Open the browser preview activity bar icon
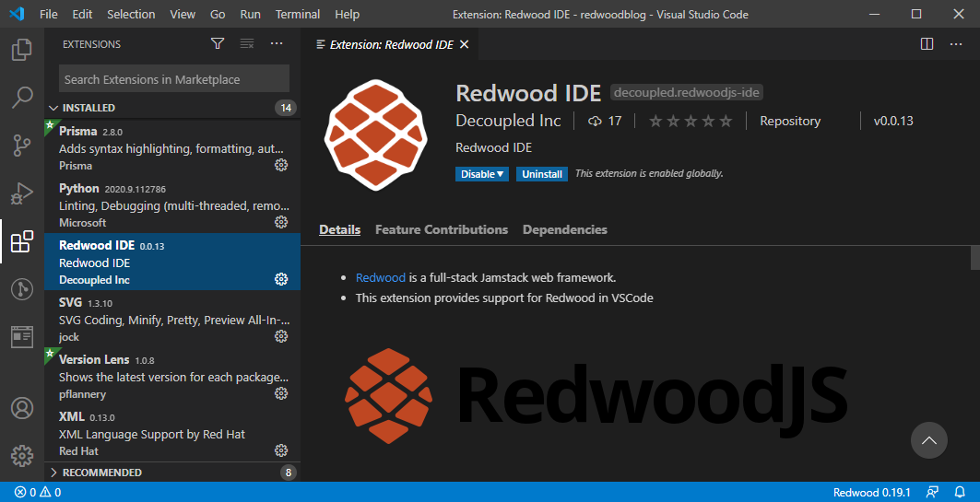 pos(22,336)
